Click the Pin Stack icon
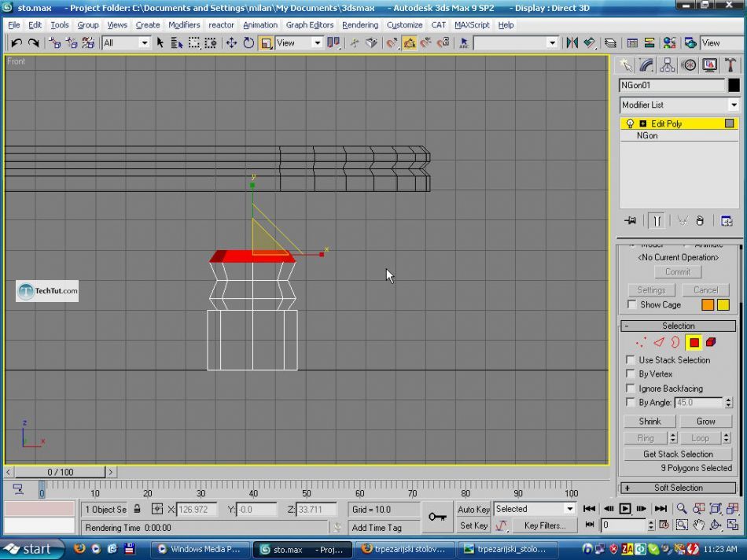The width and height of the screenshot is (747, 560). (x=630, y=221)
